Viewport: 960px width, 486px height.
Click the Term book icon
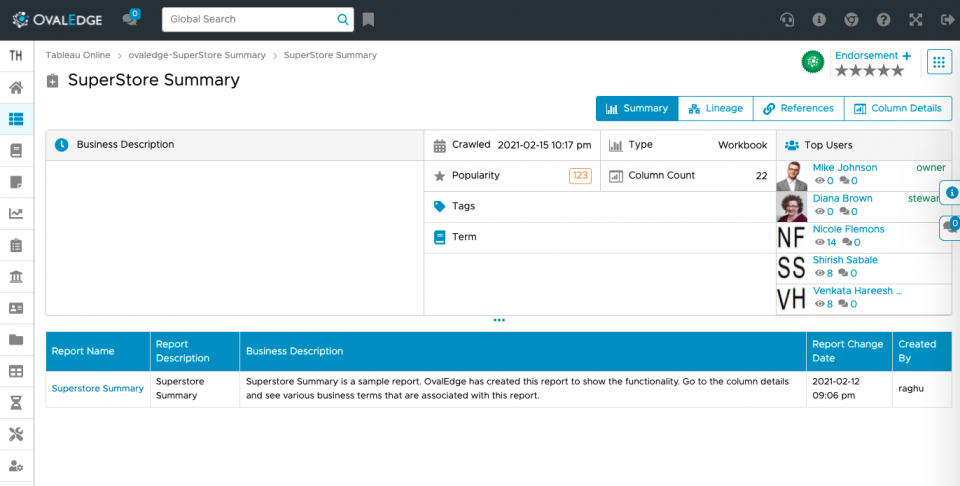(x=440, y=237)
